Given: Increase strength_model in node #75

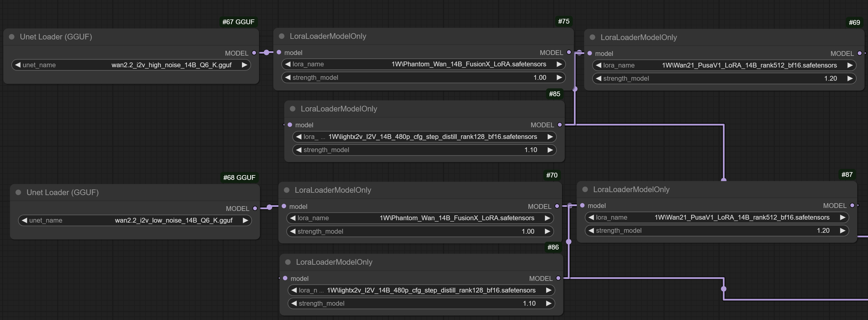Looking at the screenshot, I should click(559, 77).
